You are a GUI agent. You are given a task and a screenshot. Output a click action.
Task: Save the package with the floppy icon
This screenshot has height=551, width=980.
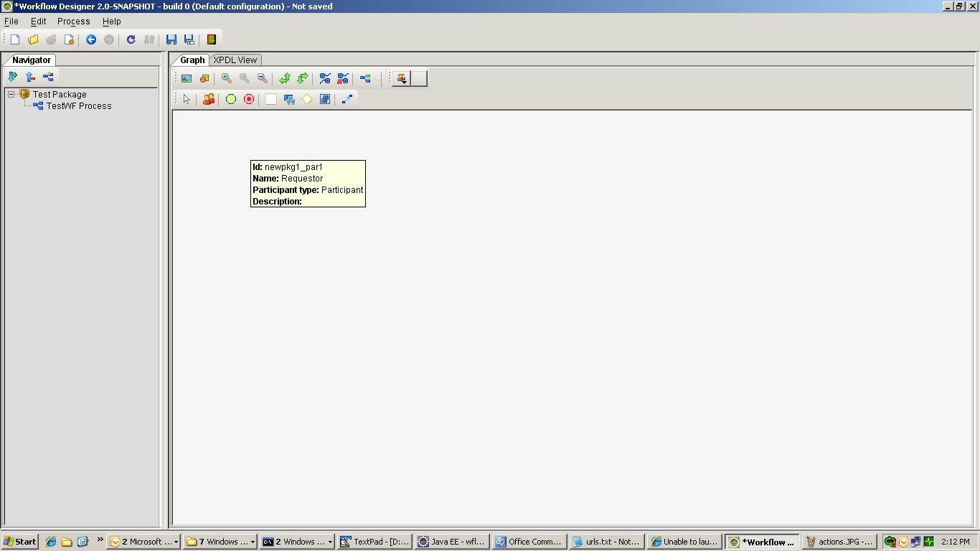(171, 39)
